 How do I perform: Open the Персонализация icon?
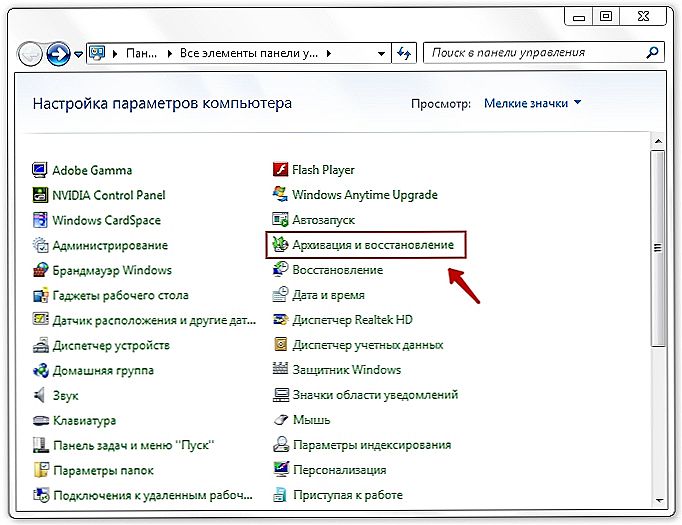pyautogui.click(x=280, y=470)
